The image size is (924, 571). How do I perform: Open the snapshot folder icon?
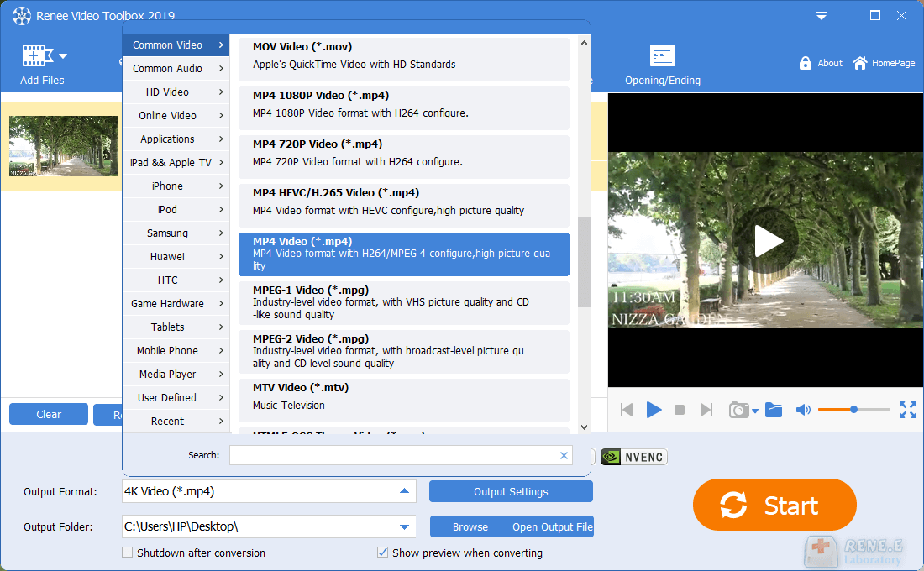(774, 410)
